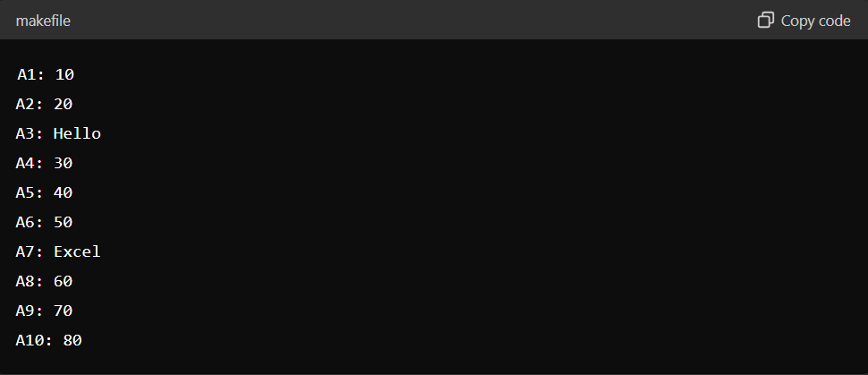
Task: Click the Copy code button text
Action: point(815,21)
